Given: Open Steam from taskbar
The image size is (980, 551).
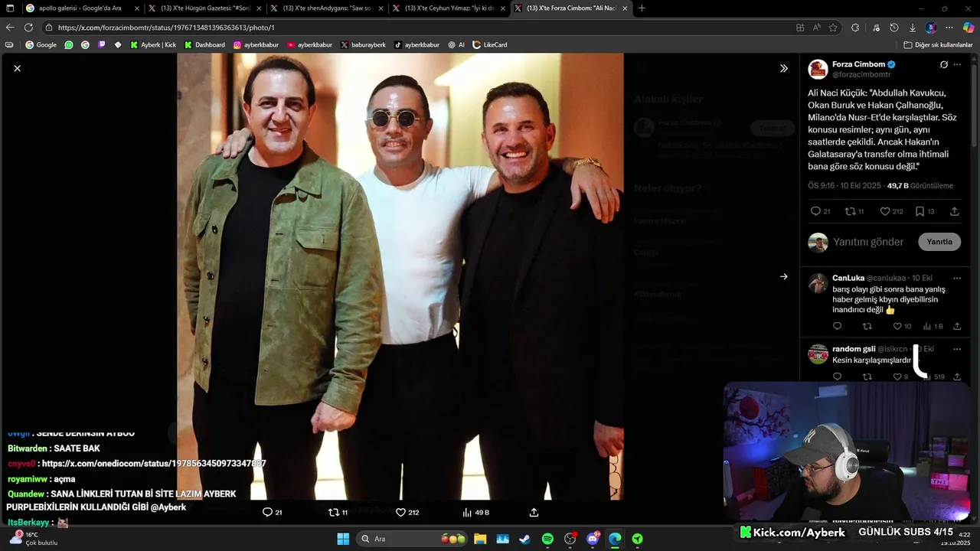Looking at the screenshot, I should (x=525, y=539).
